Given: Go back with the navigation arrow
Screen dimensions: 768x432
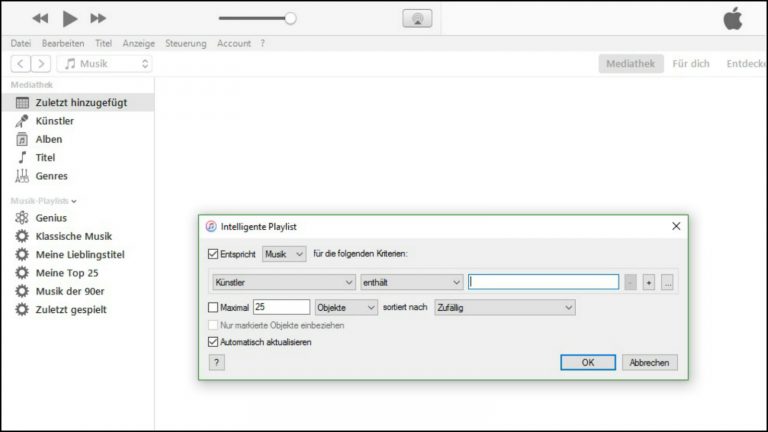Looking at the screenshot, I should point(21,64).
